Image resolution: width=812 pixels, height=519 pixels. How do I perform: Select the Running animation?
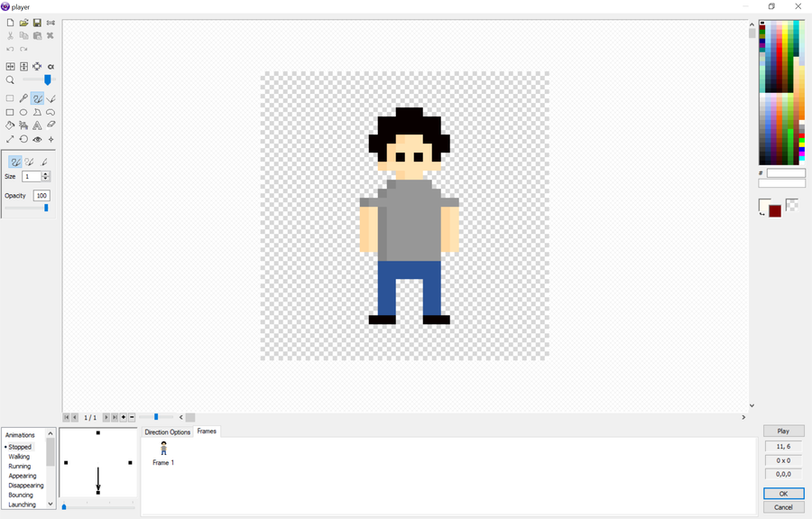(x=20, y=466)
